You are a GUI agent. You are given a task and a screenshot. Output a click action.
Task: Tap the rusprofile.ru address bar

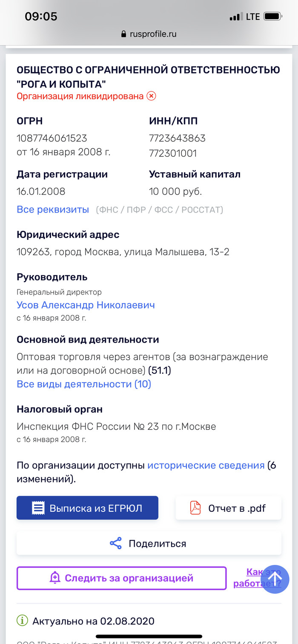[149, 34]
